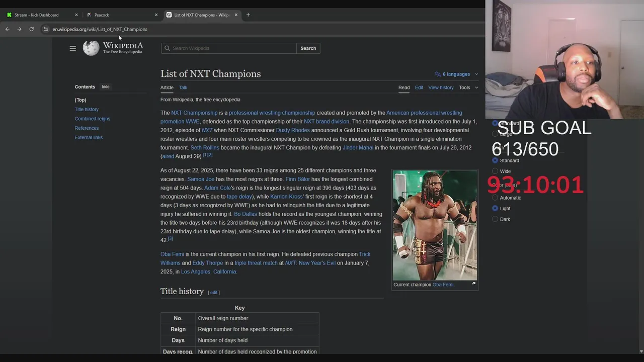
Task: Select Standard width radio button
Action: pyautogui.click(x=495, y=160)
